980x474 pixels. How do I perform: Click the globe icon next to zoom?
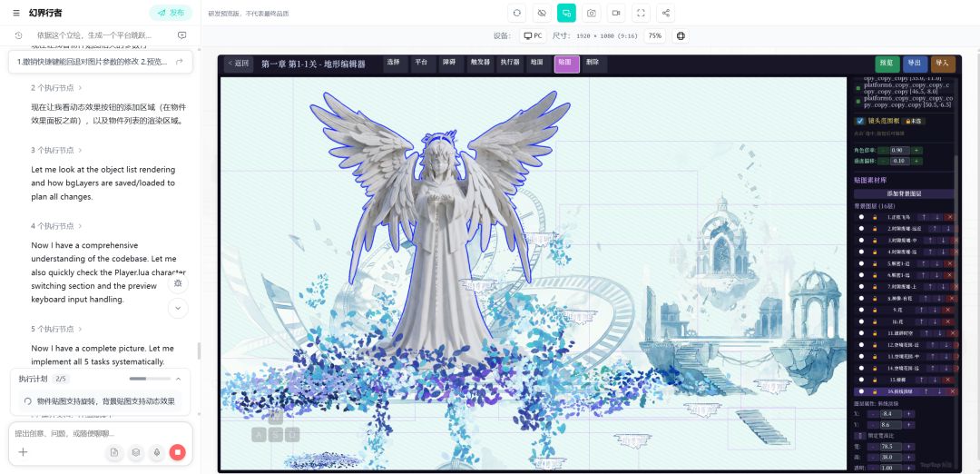tap(681, 35)
